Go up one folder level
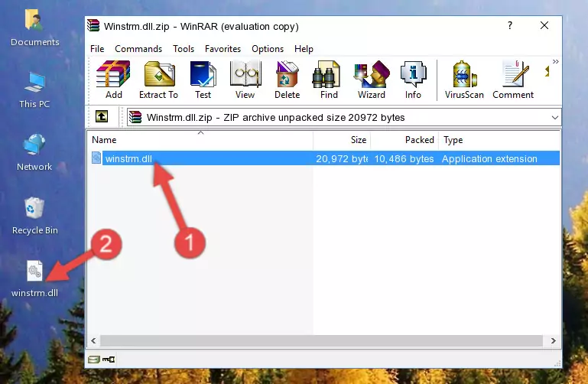The image size is (588, 384). point(102,116)
